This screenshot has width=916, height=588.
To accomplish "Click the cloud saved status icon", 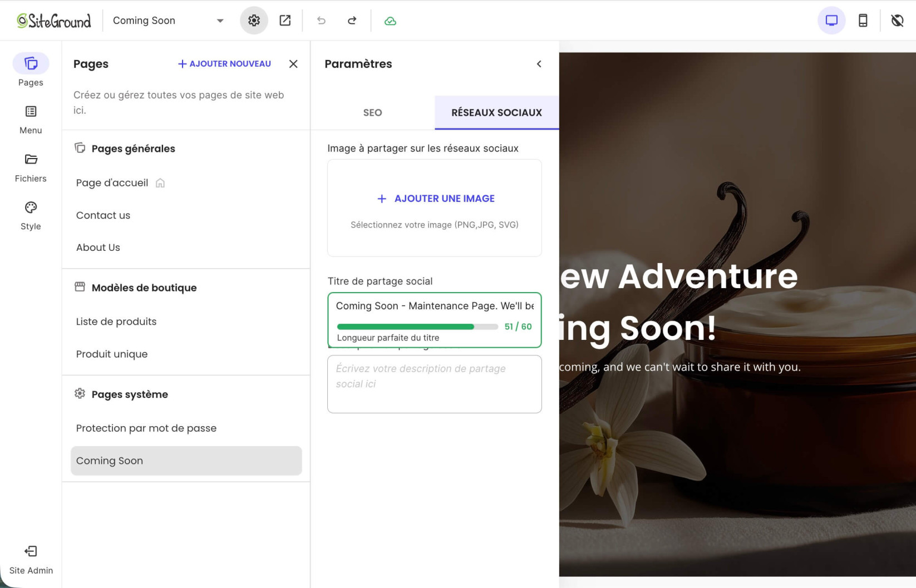I will pos(390,21).
